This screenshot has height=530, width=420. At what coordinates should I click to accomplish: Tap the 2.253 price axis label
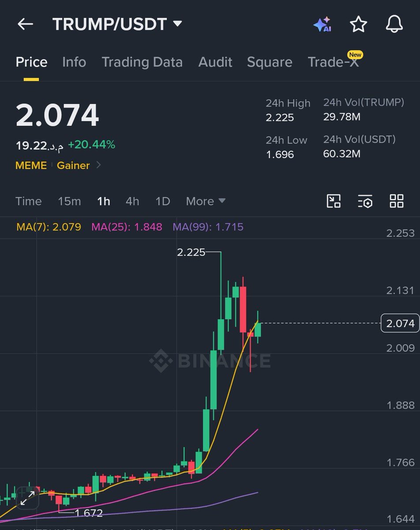point(401,233)
